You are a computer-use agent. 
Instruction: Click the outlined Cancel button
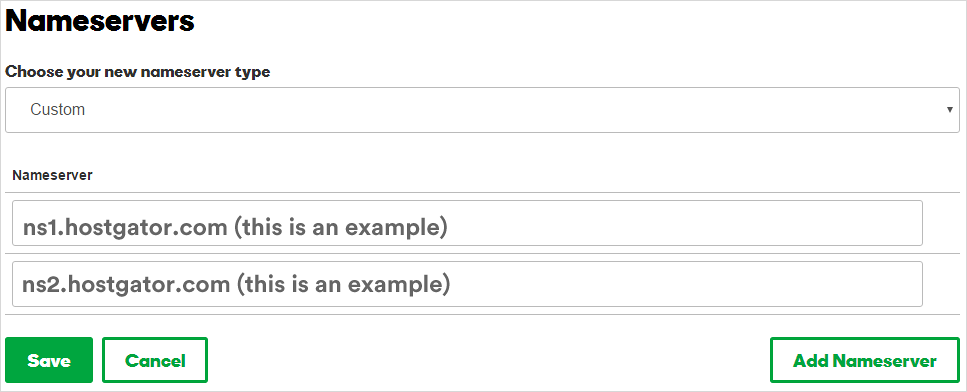(155, 360)
